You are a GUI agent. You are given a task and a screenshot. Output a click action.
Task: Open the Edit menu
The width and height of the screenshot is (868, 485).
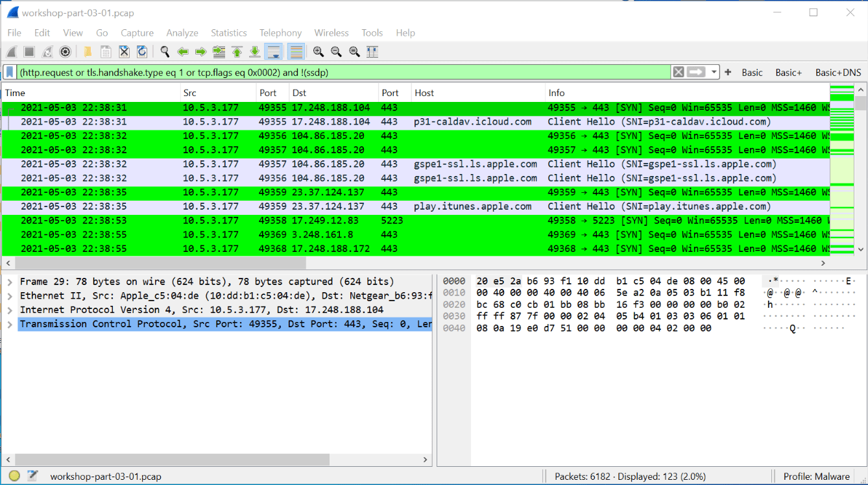coord(42,32)
